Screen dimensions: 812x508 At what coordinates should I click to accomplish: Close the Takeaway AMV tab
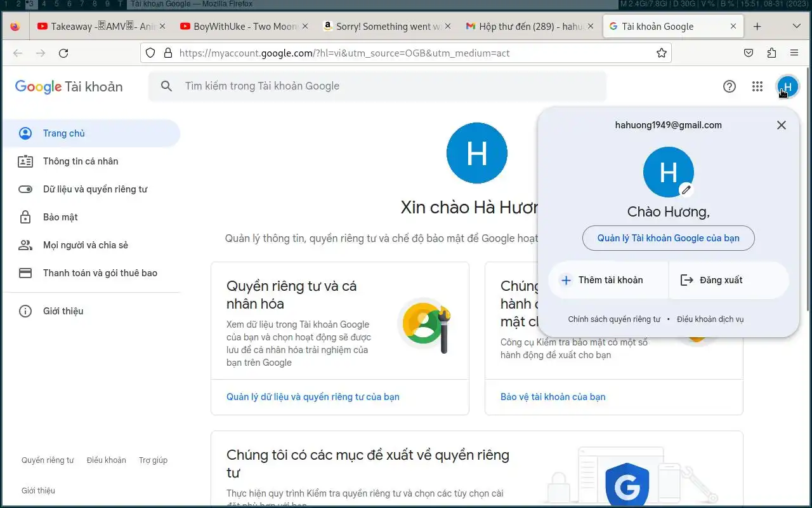[x=162, y=27]
